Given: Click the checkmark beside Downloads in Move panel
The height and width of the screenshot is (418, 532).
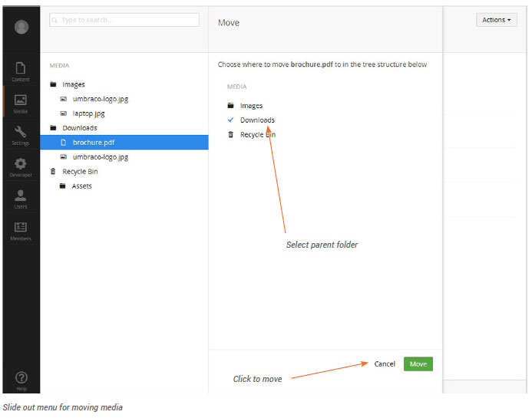Looking at the screenshot, I should 231,120.
